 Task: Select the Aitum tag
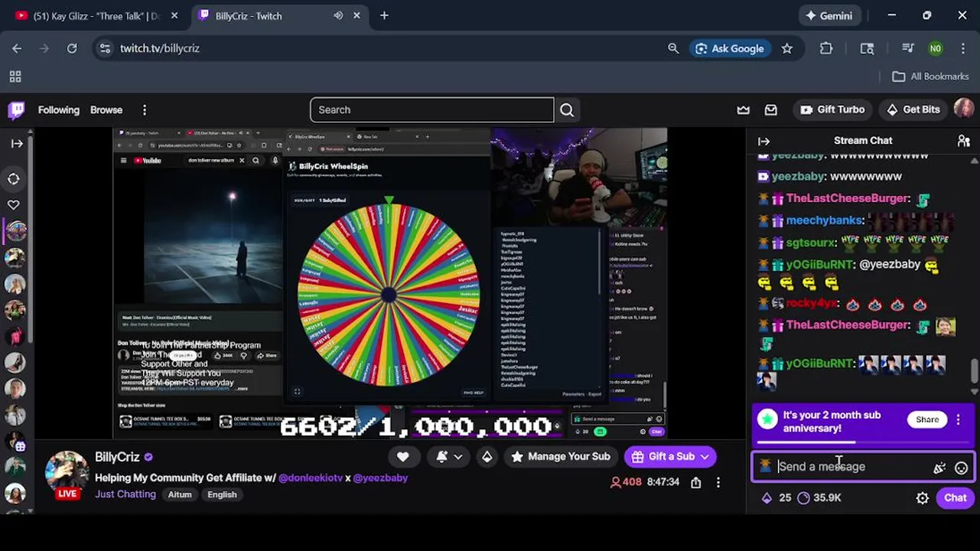point(180,494)
